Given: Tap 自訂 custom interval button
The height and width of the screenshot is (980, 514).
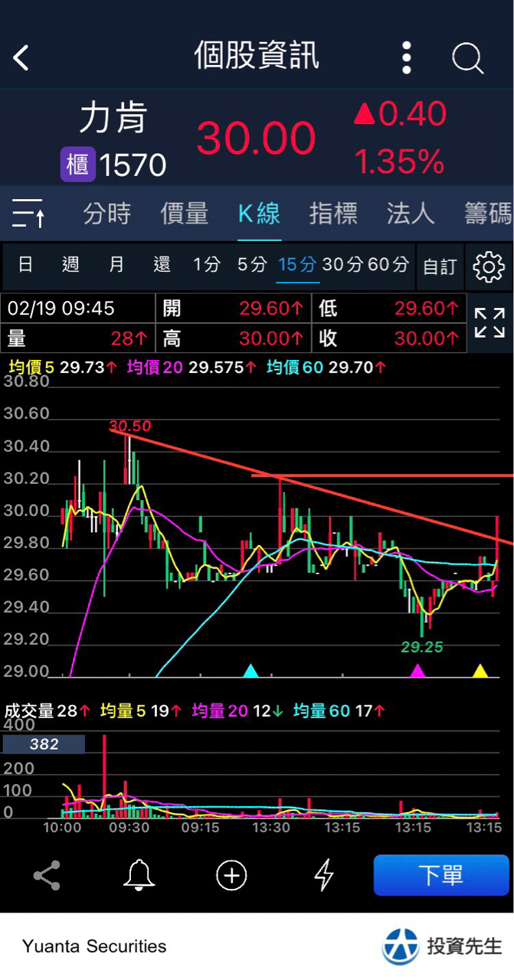Looking at the screenshot, I should tap(440, 266).
